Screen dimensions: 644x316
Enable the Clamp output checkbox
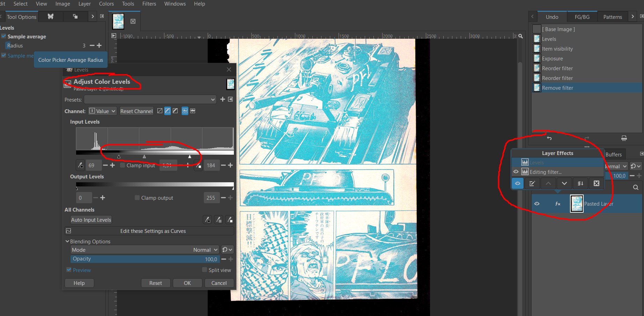coord(137,198)
